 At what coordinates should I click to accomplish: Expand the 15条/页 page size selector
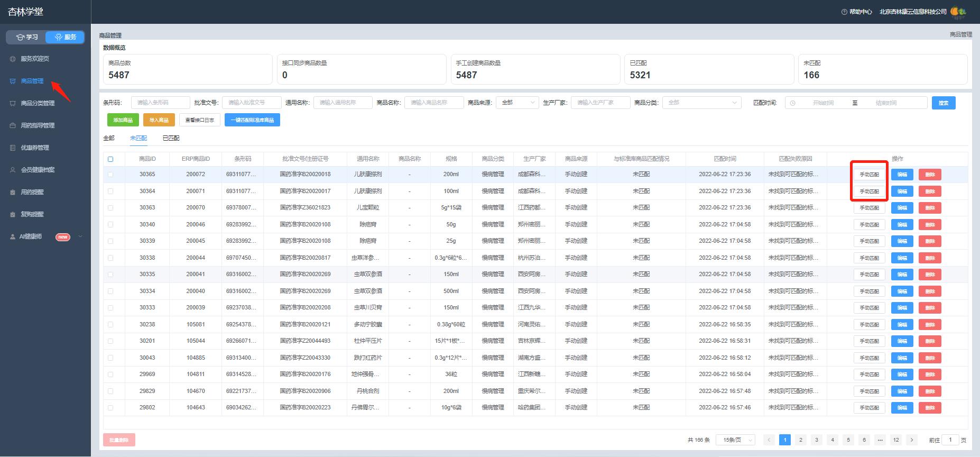(735, 440)
